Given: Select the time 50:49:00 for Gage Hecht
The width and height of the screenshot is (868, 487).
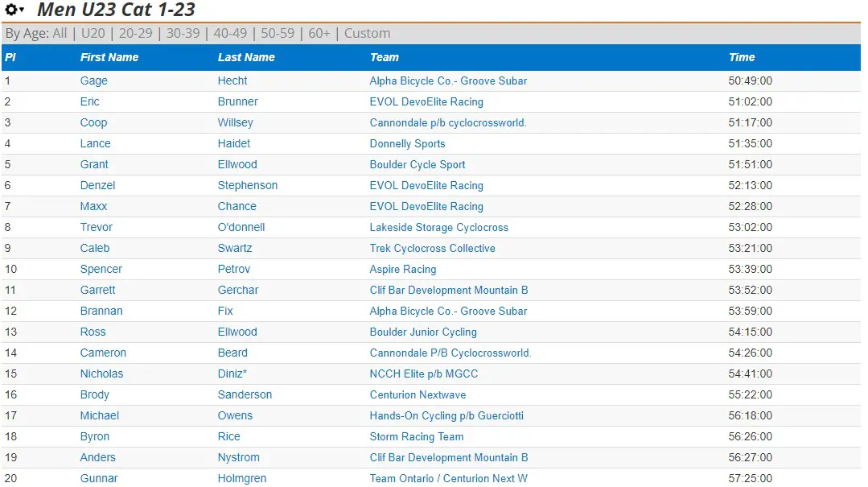Looking at the screenshot, I should (750, 80).
